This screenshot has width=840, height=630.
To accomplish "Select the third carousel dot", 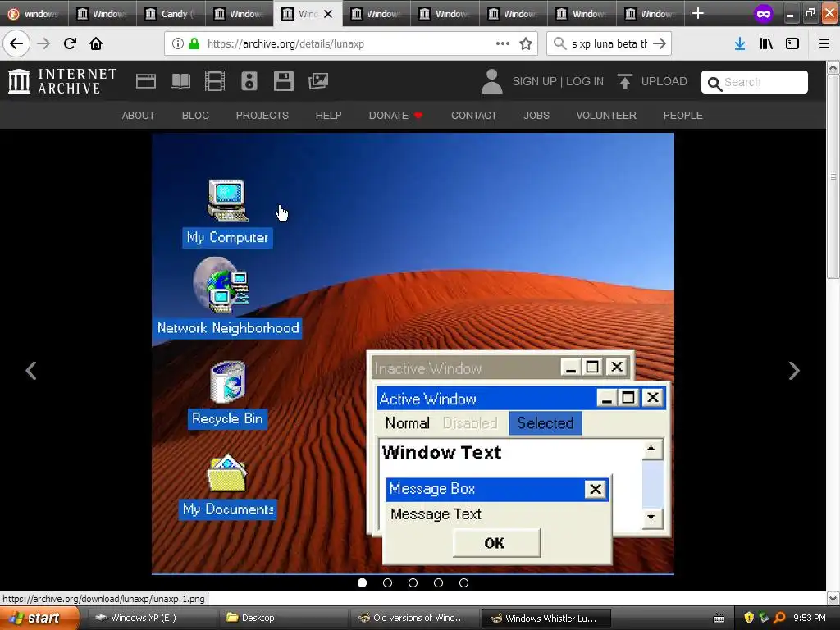I will pyautogui.click(x=413, y=583).
